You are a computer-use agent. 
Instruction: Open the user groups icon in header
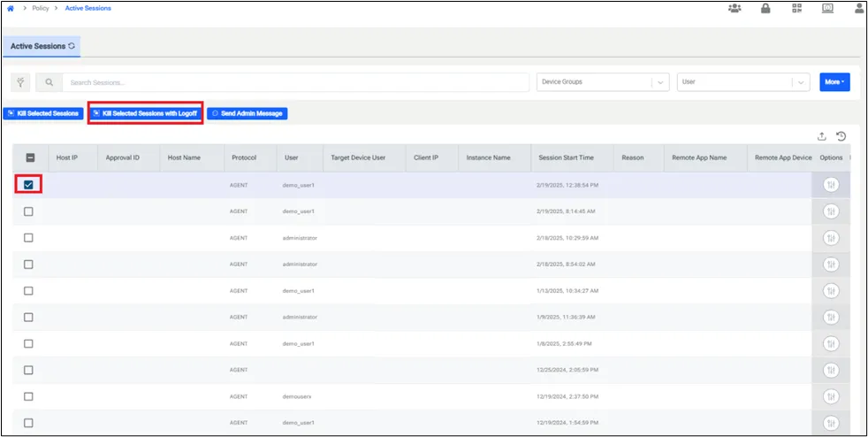coord(735,8)
